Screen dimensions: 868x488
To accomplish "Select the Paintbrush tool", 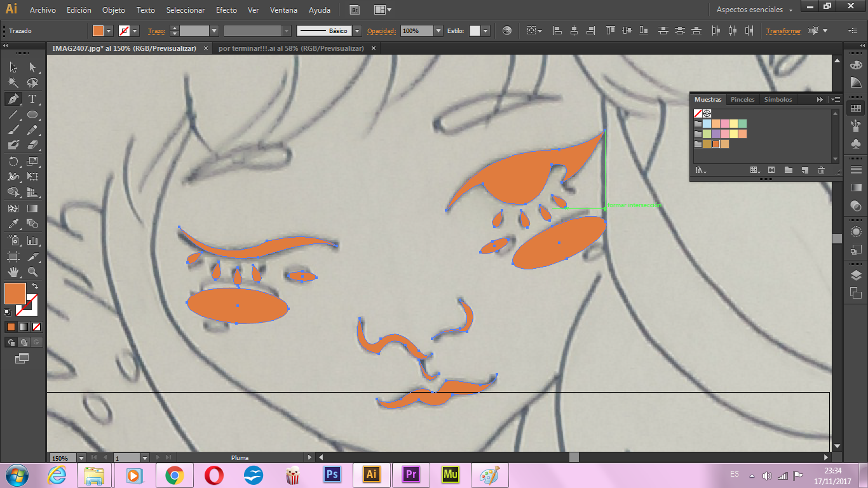I will pos(13,130).
